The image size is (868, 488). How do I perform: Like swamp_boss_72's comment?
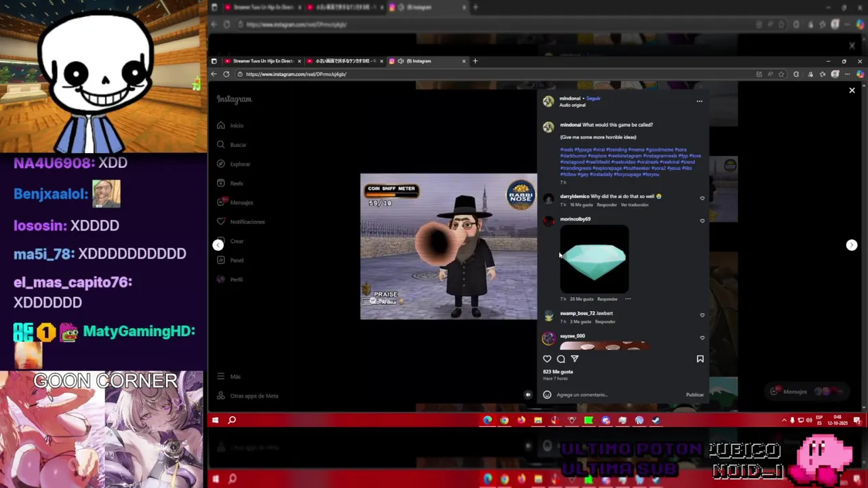coord(702,315)
